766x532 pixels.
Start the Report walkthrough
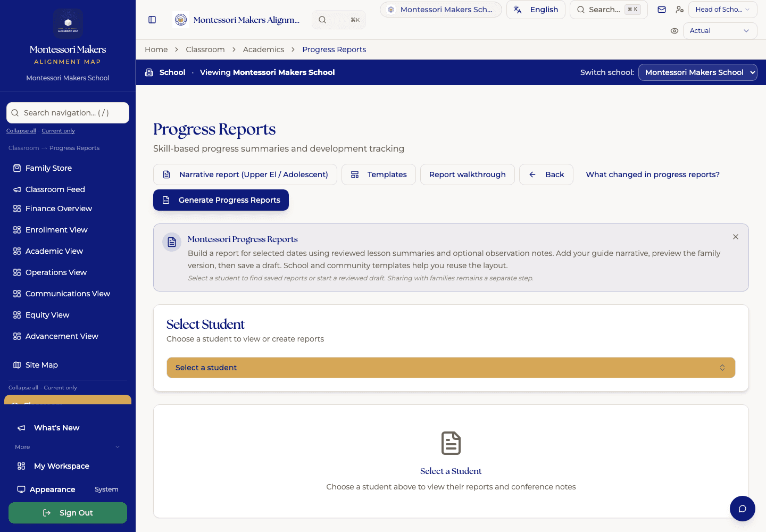468,174
